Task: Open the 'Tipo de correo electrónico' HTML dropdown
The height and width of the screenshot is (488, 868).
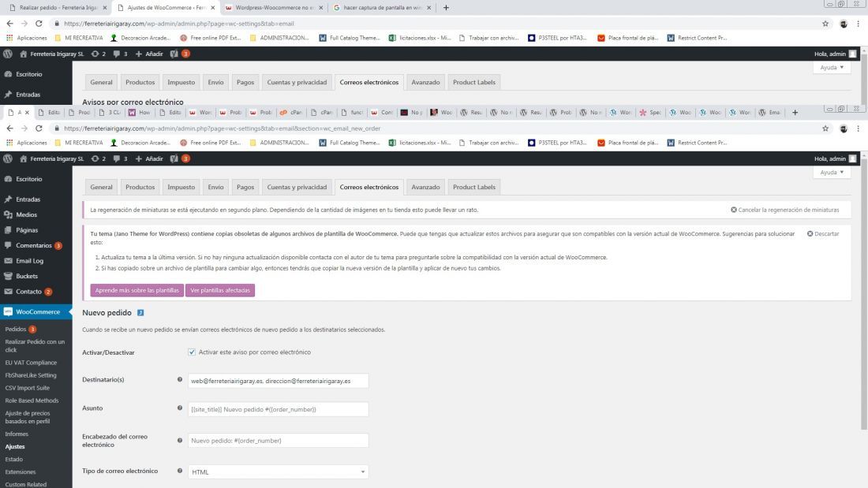Action: pyautogui.click(x=278, y=472)
